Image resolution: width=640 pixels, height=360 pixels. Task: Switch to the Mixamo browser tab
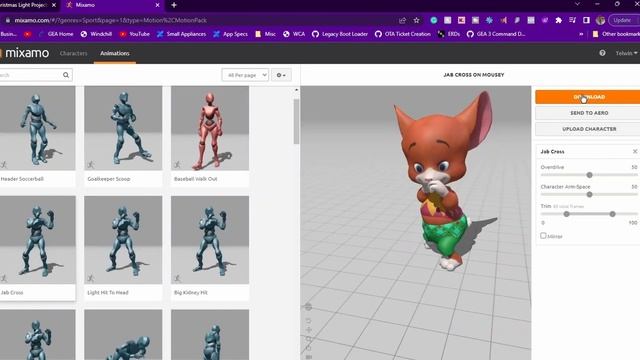[112, 5]
